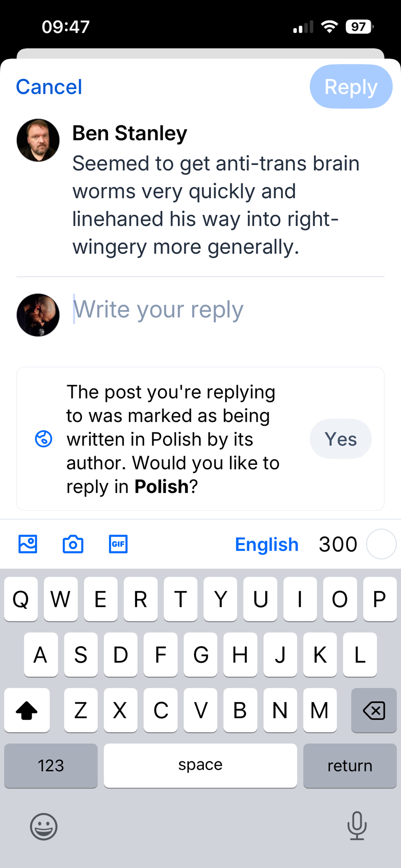Image resolution: width=401 pixels, height=868 pixels.
Task: Tap Ben Stanley's profile avatar
Action: (38, 140)
